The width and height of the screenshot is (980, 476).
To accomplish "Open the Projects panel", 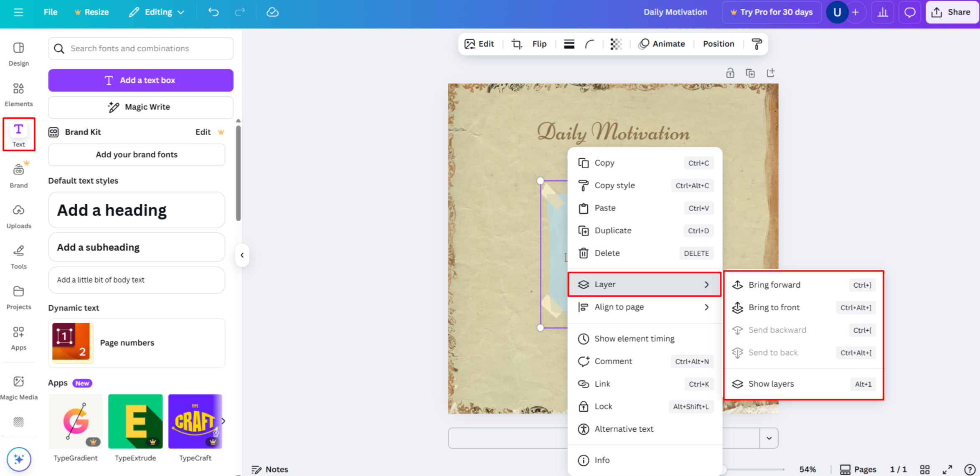I will (x=18, y=297).
